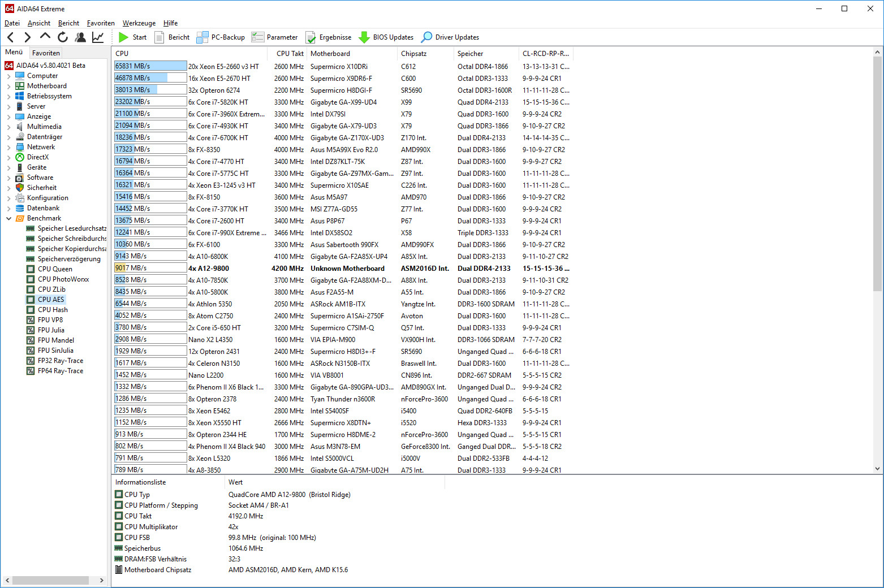Collapse the Benchmark tree node
Viewport: 884px width, 588px height.
click(x=8, y=218)
